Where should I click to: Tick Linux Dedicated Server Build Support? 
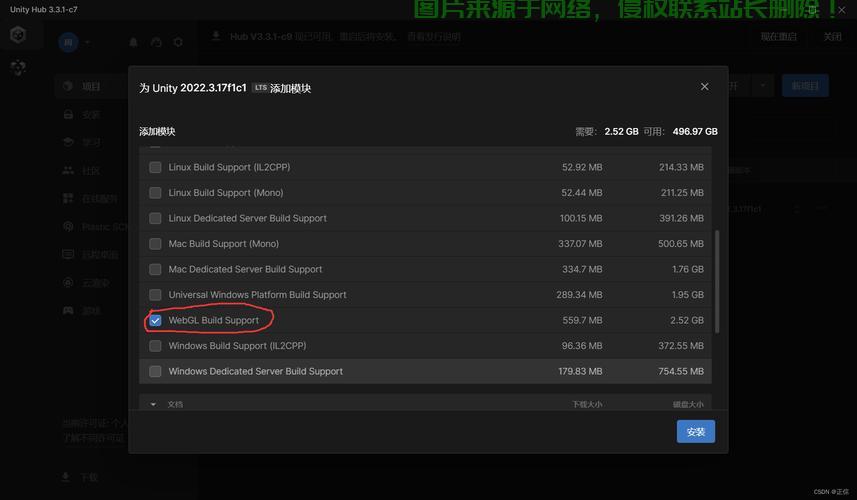click(x=155, y=218)
